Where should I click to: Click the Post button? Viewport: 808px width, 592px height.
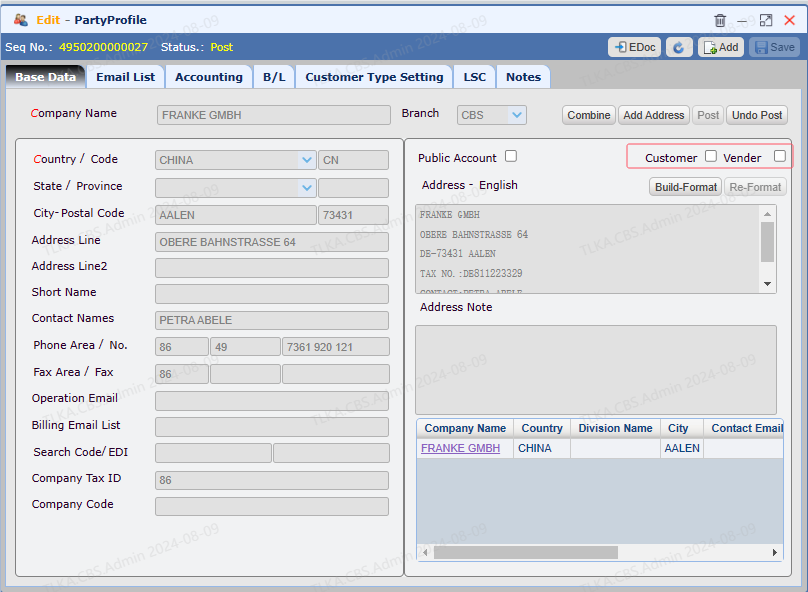(708, 115)
